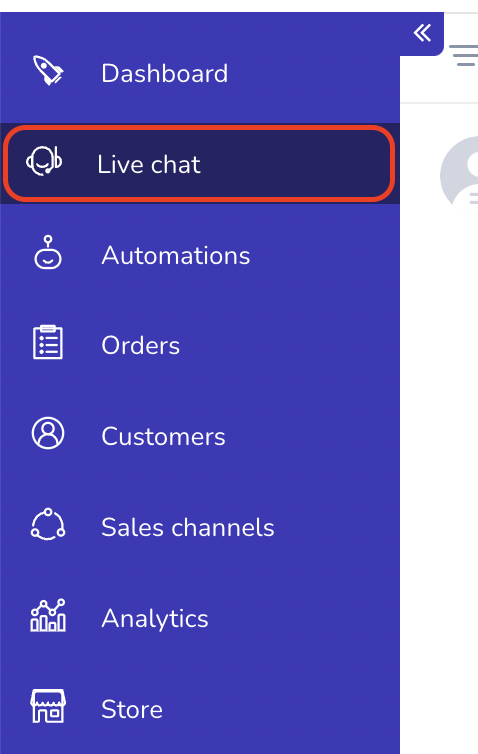This screenshot has width=478, height=754.
Task: Select the Live chat headset icon
Action: [44, 161]
